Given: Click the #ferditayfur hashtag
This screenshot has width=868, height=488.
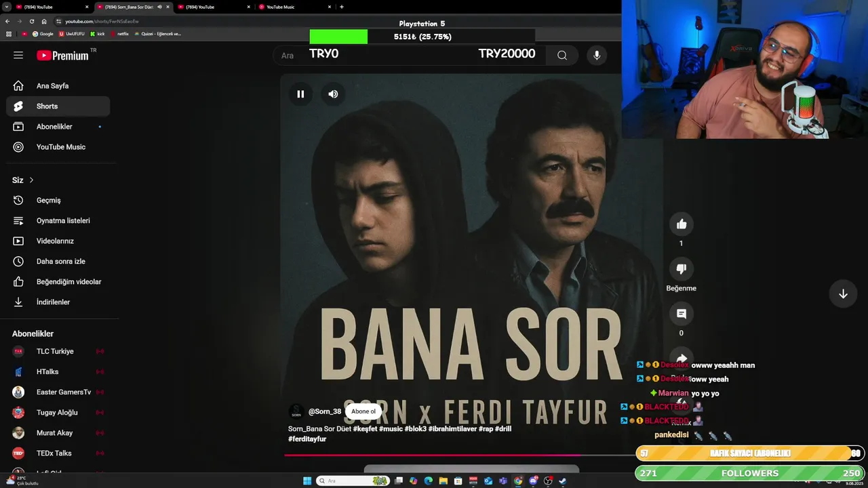Looking at the screenshot, I should tap(307, 439).
